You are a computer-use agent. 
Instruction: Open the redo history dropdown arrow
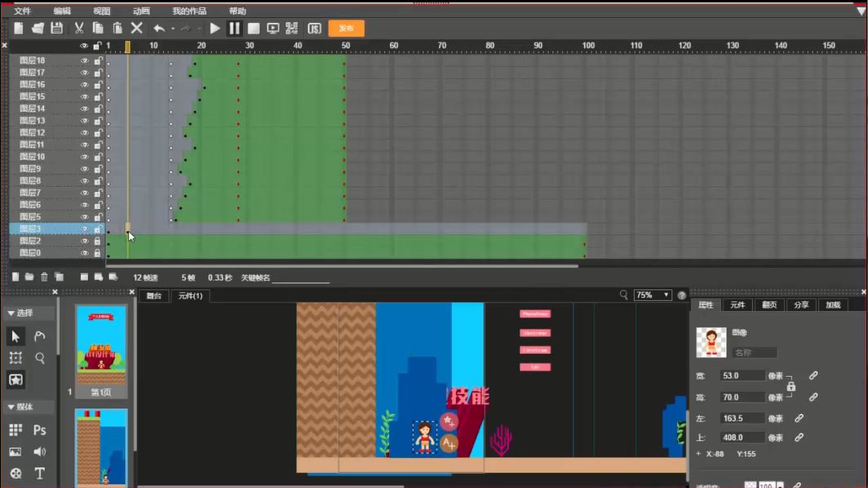[x=199, y=29]
